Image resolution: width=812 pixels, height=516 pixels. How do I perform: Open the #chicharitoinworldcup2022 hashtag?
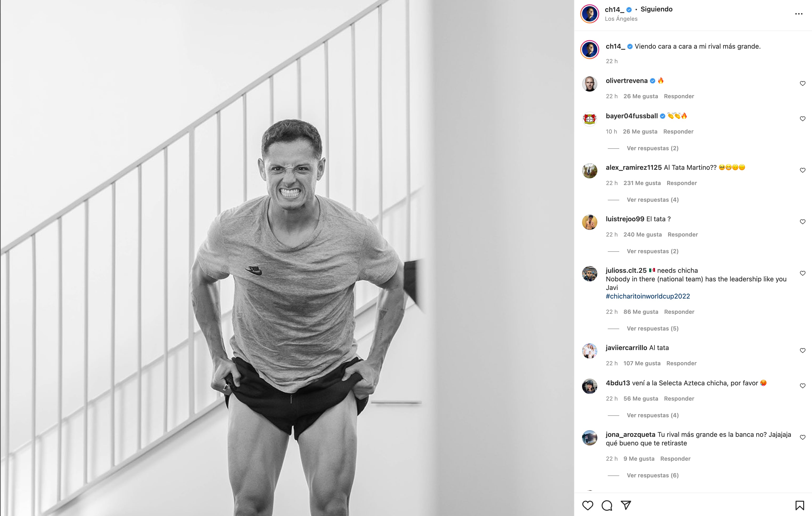pyautogui.click(x=647, y=296)
